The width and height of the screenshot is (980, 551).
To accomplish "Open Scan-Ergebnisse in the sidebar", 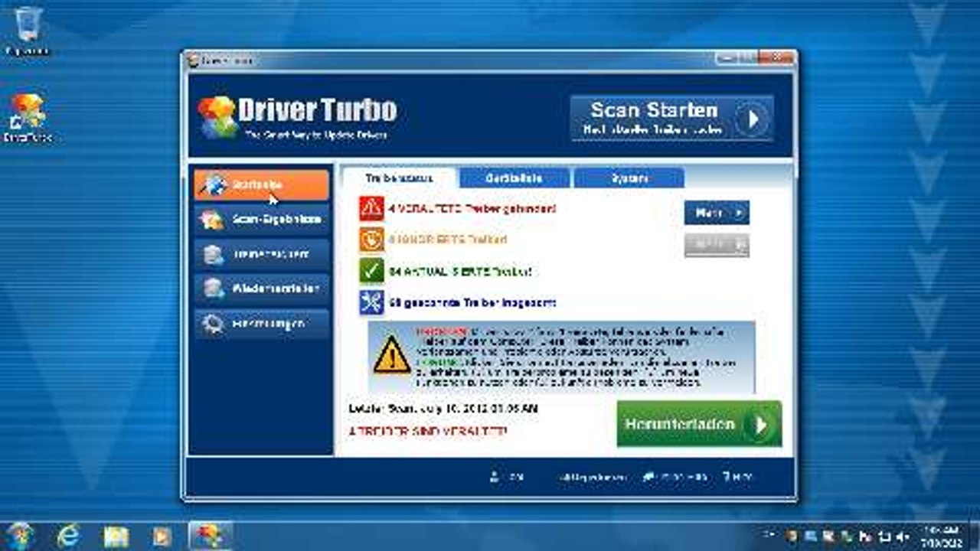I will click(x=261, y=220).
